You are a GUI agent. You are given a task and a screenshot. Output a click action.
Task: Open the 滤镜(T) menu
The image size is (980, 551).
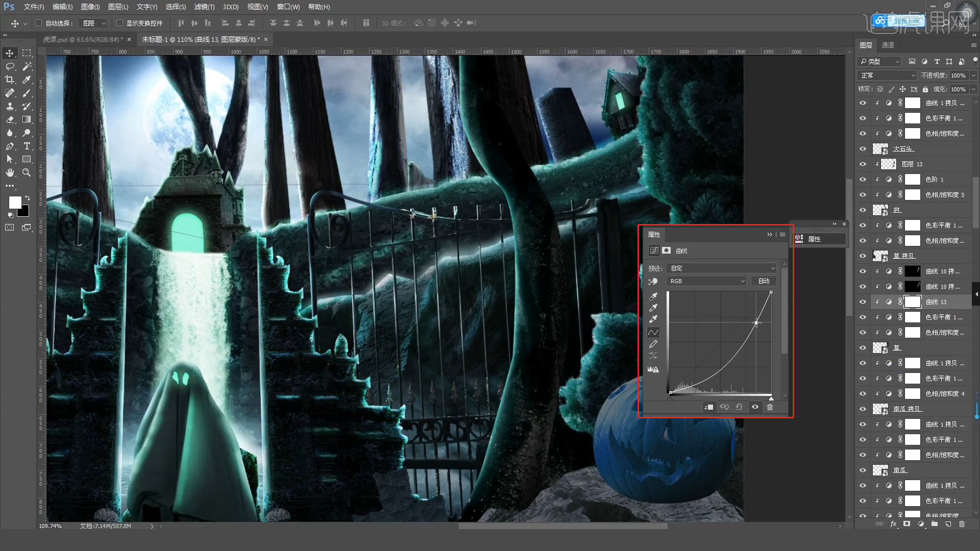point(204,7)
